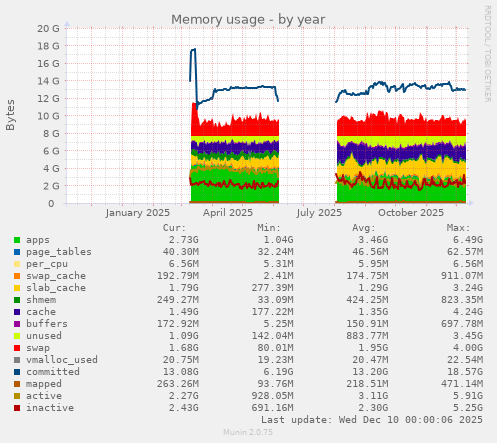Click committed current value 13.08G
497x443 pixels.
click(181, 372)
